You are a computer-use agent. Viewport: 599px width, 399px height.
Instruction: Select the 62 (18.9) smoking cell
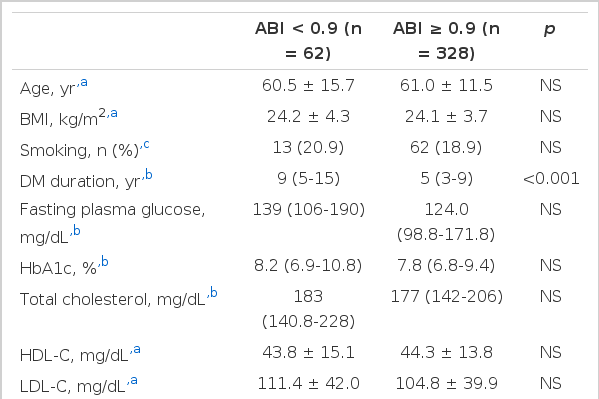pyautogui.click(x=446, y=148)
